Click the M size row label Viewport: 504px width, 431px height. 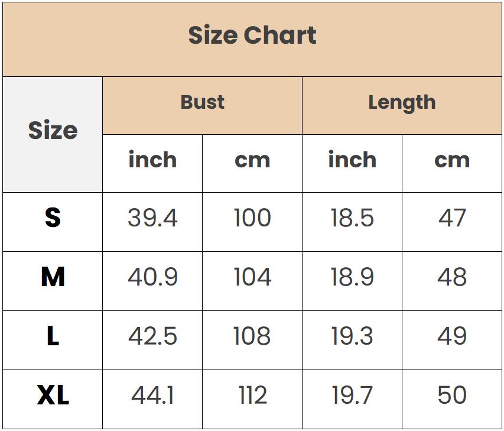(x=53, y=281)
